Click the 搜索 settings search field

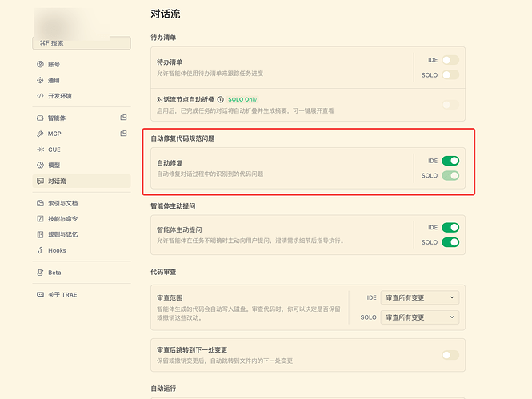coord(82,43)
